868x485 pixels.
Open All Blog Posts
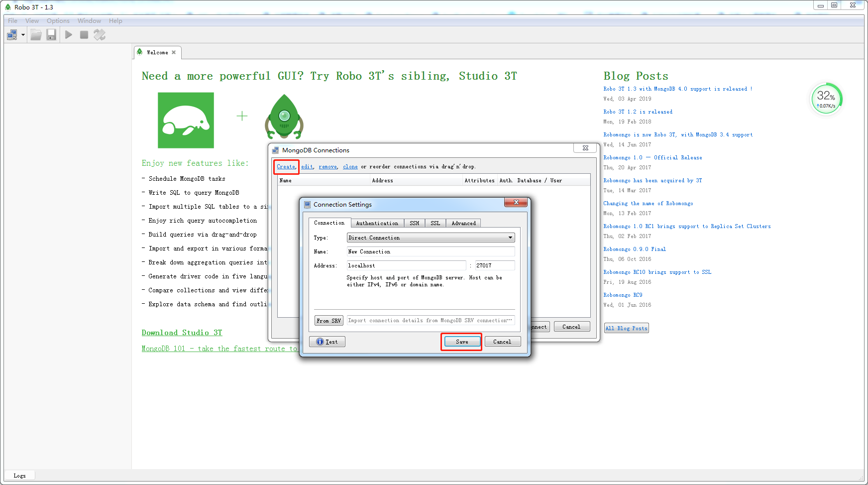point(626,328)
